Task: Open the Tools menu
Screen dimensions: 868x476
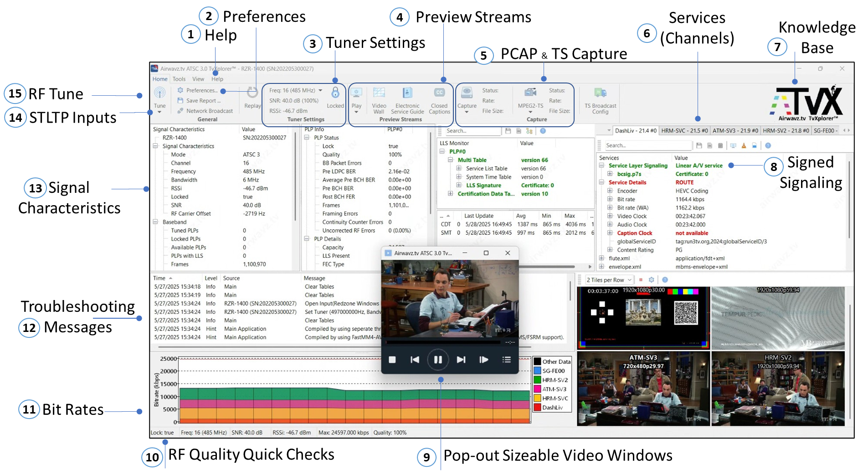Action: (179, 79)
